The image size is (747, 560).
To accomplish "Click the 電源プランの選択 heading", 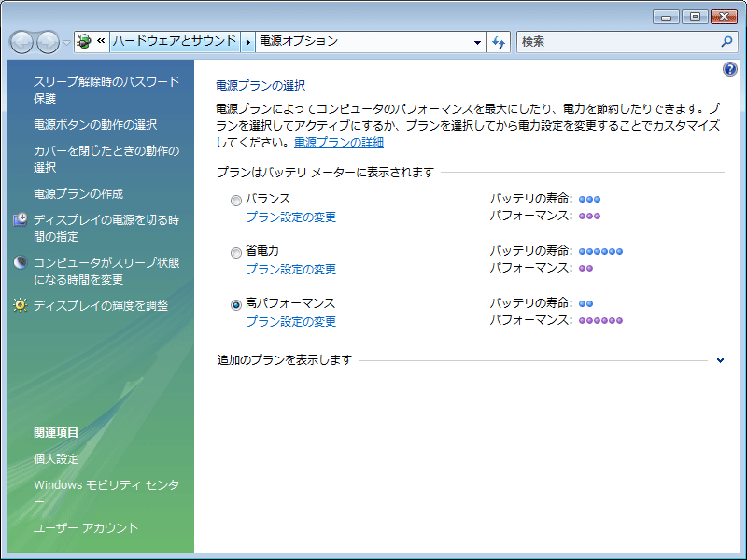I will coord(261,86).
